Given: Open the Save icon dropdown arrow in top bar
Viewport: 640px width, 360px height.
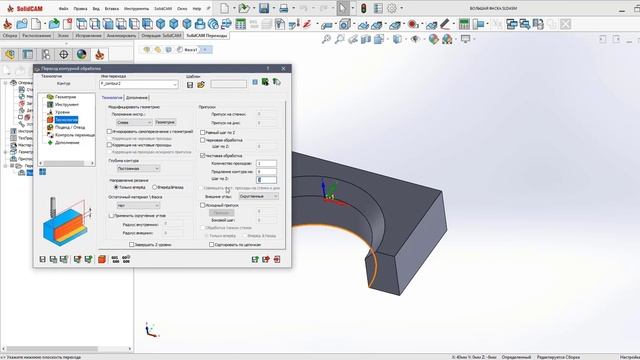Looking at the screenshot, I should coord(273,8).
